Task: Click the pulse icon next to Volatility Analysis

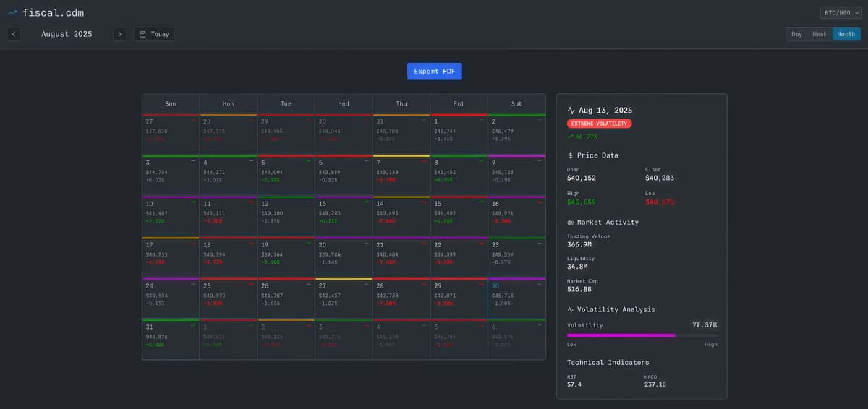Action: pyautogui.click(x=571, y=309)
